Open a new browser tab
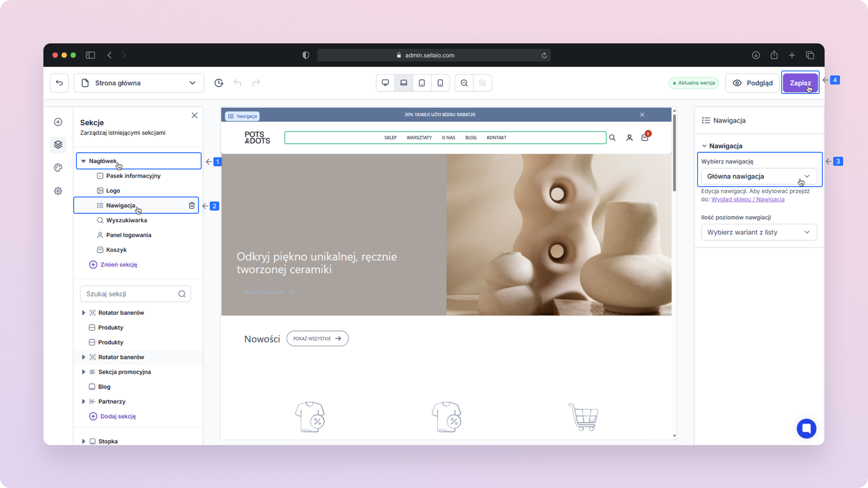The width and height of the screenshot is (868, 488). pos(792,55)
